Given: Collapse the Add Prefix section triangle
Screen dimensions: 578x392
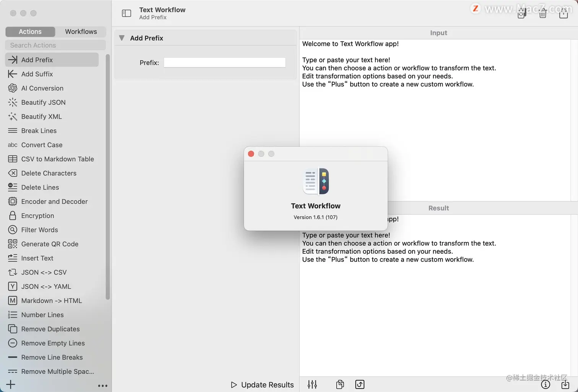Looking at the screenshot, I should pos(122,38).
